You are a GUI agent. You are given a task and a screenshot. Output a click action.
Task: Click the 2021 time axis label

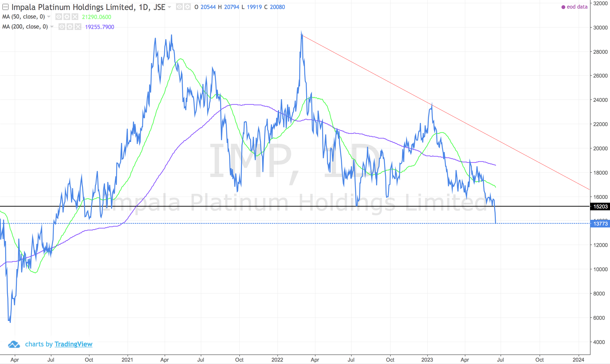(x=127, y=360)
